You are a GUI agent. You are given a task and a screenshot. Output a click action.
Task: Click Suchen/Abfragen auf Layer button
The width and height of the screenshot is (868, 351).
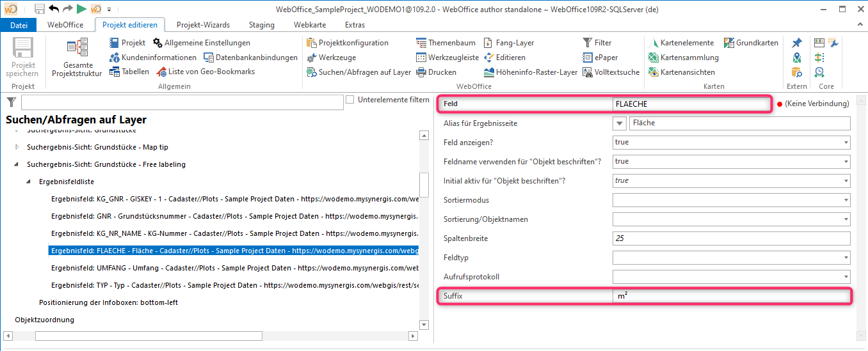(358, 72)
